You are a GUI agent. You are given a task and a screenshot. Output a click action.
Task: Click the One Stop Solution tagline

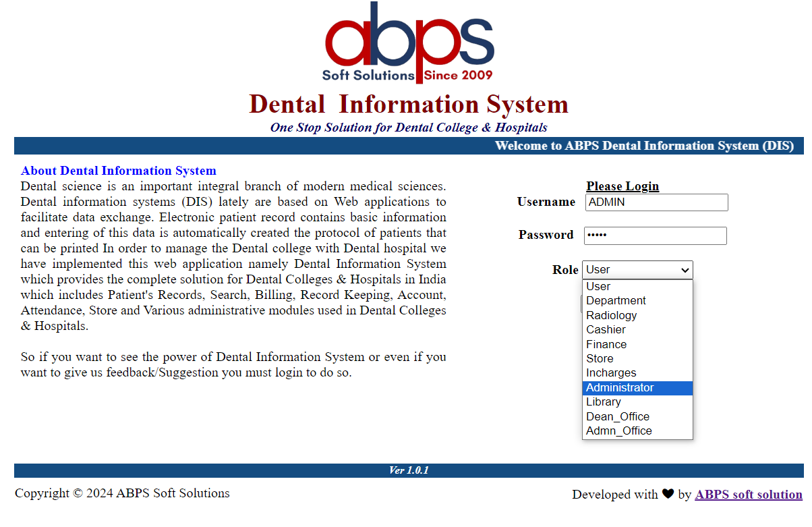(x=409, y=128)
